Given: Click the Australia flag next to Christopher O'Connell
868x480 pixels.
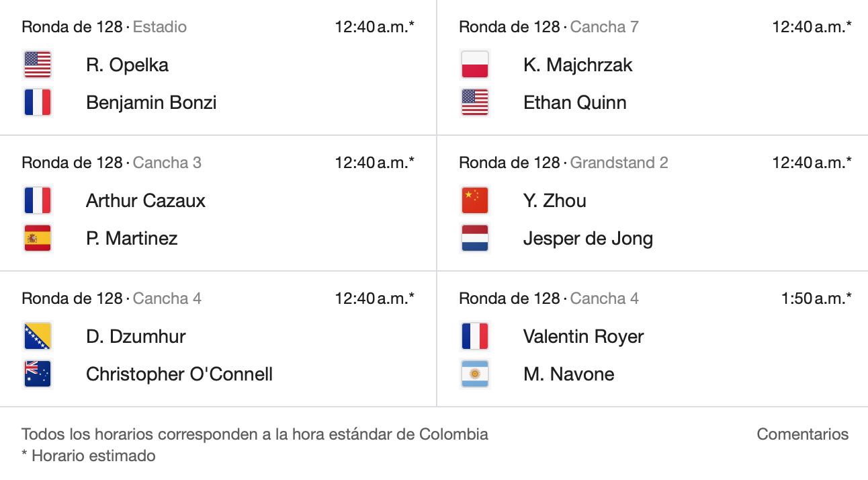Looking at the screenshot, I should (37, 374).
